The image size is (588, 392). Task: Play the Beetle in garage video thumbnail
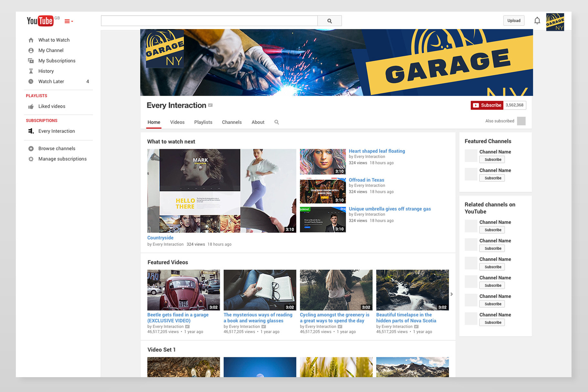[184, 290]
